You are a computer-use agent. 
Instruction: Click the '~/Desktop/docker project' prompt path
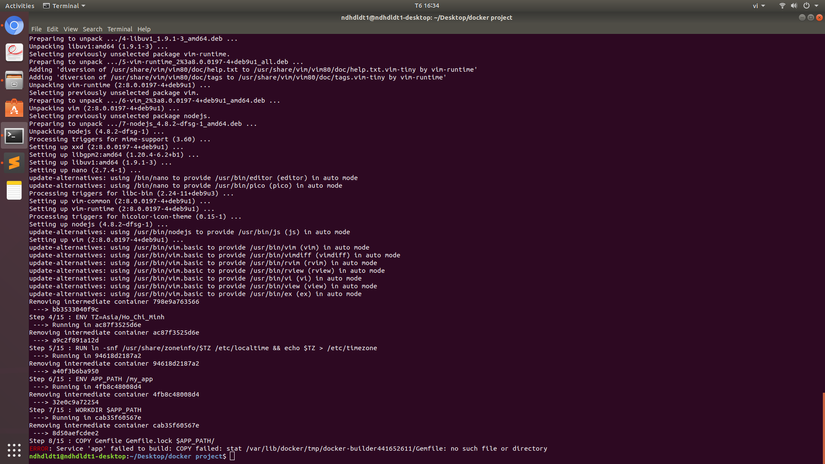point(178,456)
